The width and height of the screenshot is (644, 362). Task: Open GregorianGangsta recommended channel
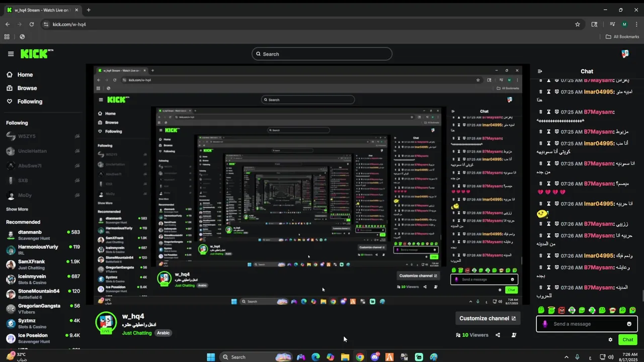(43, 309)
